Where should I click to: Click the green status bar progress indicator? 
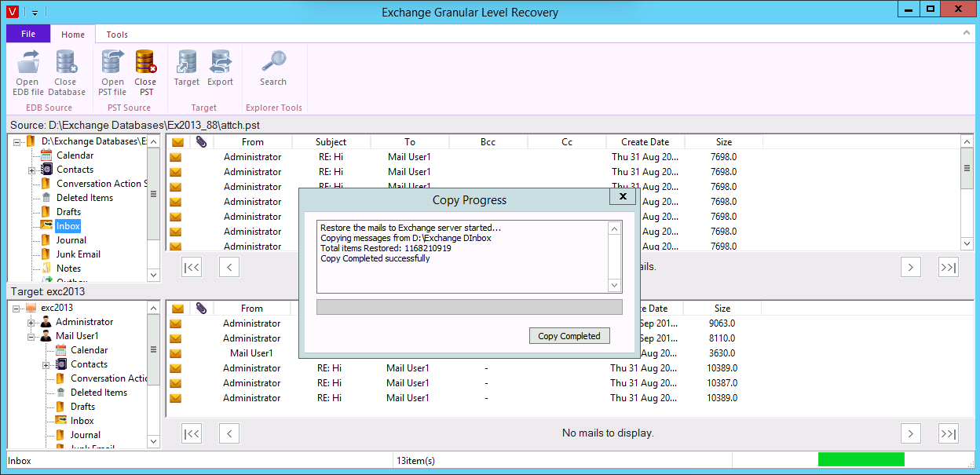tap(861, 460)
